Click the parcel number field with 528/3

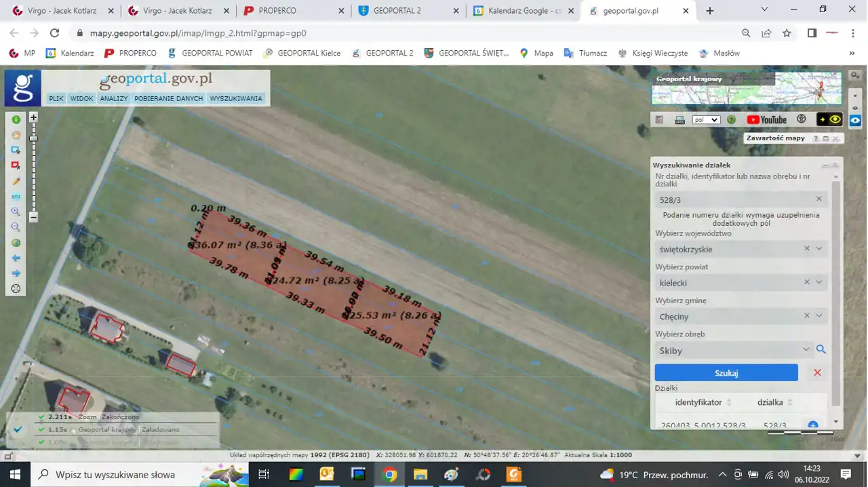[732, 200]
